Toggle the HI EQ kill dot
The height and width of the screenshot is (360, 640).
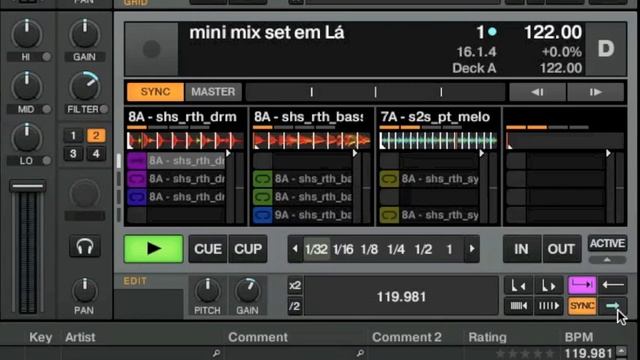tap(47, 57)
